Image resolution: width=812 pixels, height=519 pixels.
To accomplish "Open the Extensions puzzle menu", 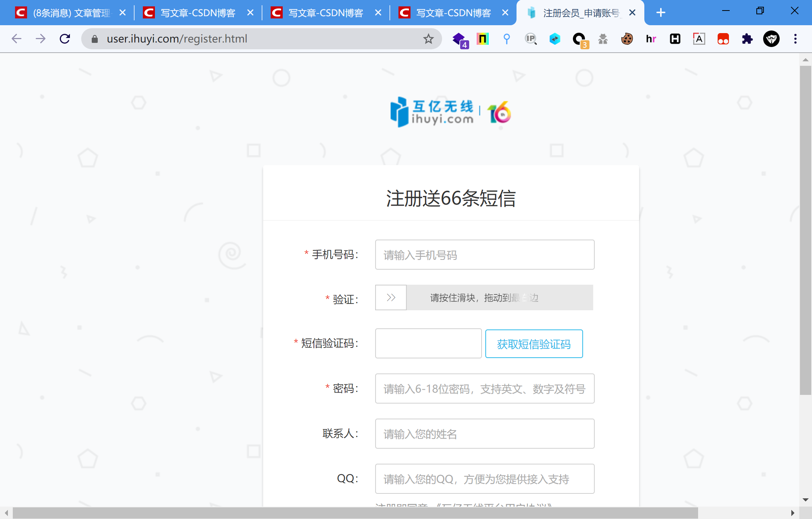I will click(747, 39).
